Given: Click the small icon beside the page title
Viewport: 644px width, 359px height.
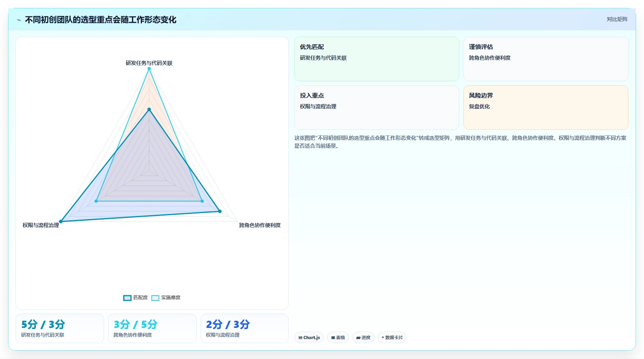Looking at the screenshot, I should pos(19,20).
